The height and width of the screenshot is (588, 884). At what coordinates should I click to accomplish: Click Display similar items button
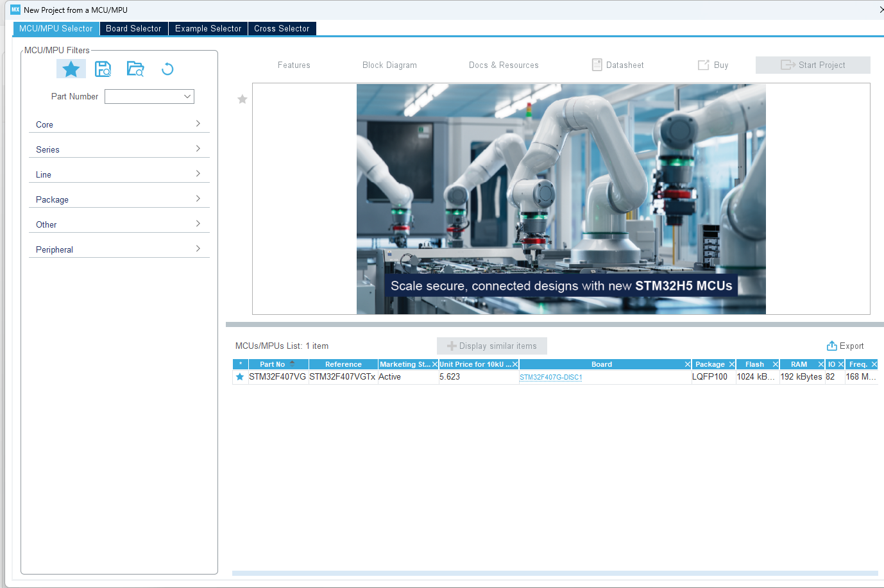(492, 346)
